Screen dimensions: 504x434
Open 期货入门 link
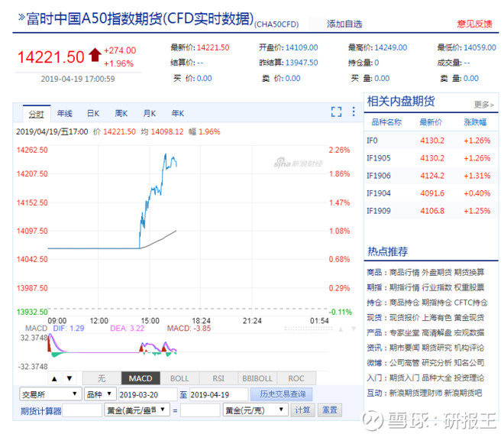[405, 377]
